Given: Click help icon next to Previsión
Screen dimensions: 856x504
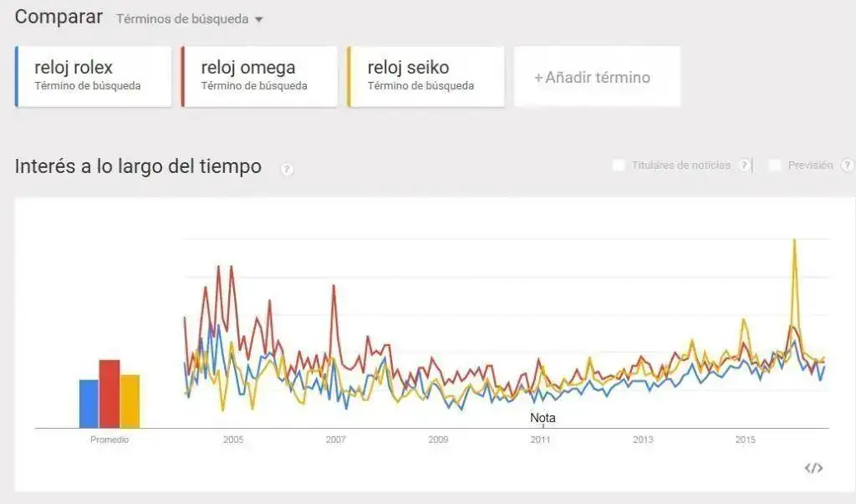Looking at the screenshot, I should tap(847, 165).
